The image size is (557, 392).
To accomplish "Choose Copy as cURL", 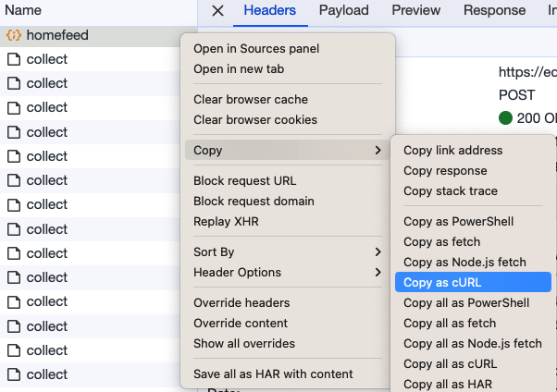I will [442, 283].
